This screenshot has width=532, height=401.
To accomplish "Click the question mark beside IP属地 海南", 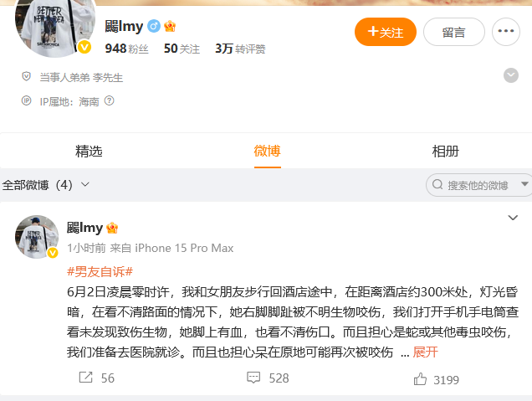I will tap(109, 100).
